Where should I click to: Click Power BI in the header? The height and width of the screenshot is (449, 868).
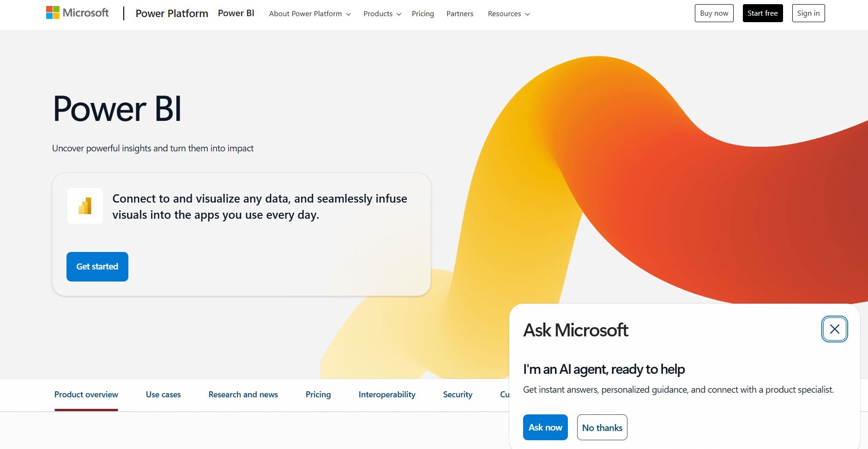click(236, 13)
